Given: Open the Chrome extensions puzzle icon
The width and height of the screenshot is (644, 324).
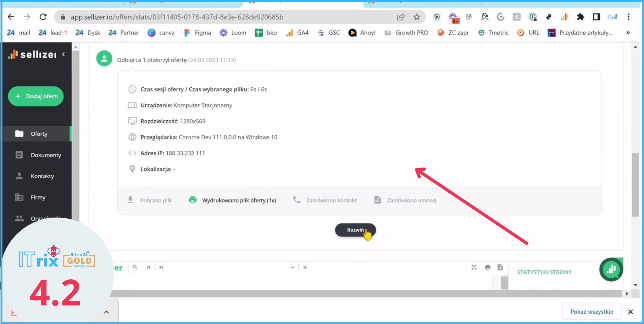Looking at the screenshot, I should (580, 17).
